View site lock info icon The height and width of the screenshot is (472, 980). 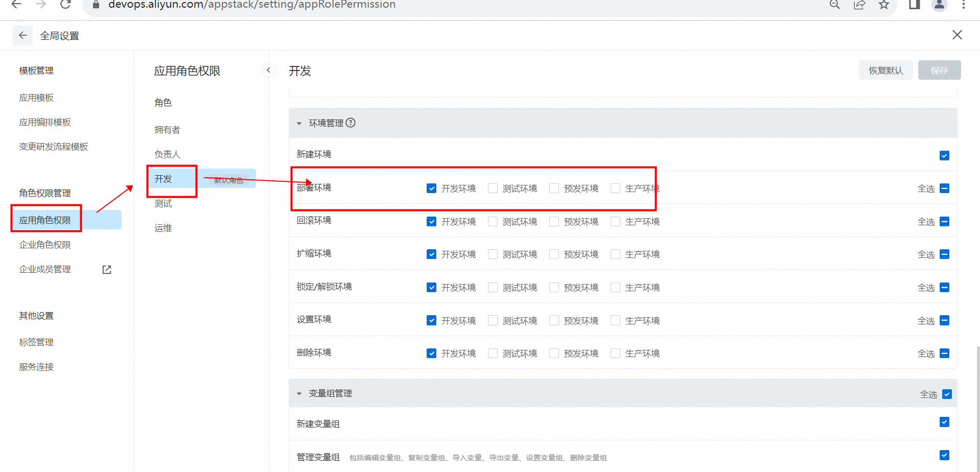96,5
